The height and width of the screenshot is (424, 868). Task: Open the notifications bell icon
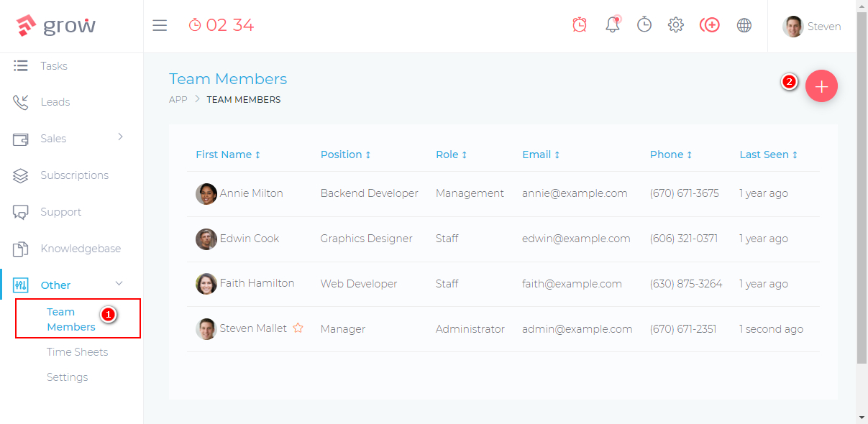(612, 25)
